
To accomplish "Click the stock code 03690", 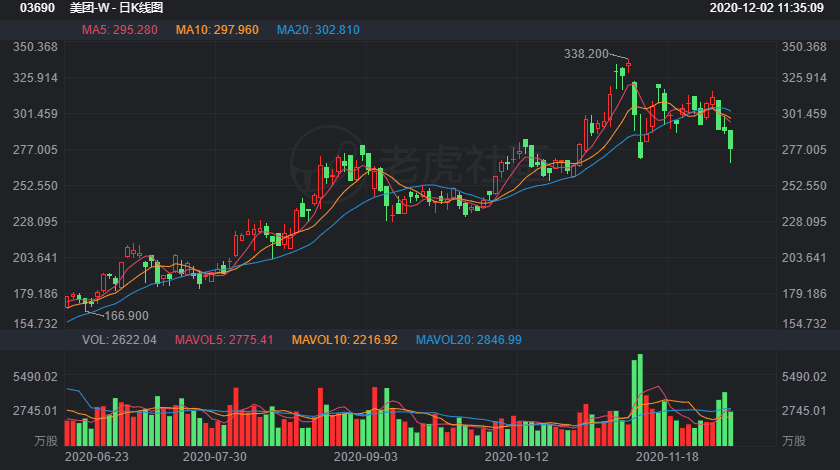I will coord(38,8).
